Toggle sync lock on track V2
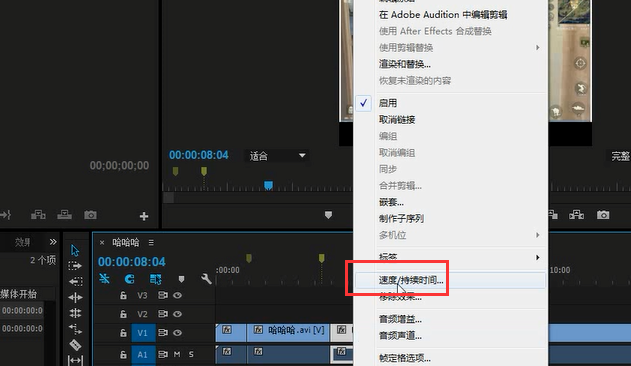Viewport: 631px width, 366px height. click(163, 314)
